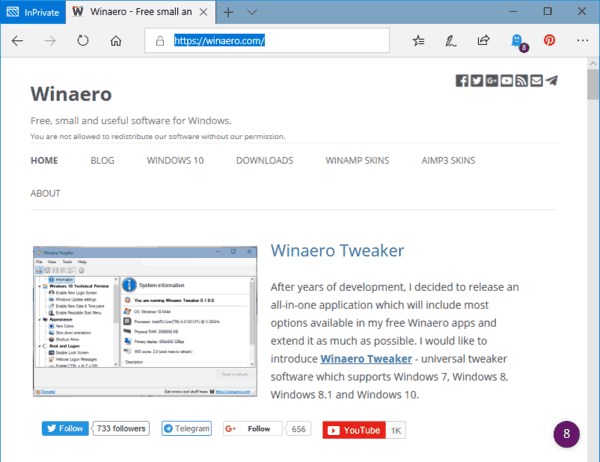Open Edge Settings and more menu
The width and height of the screenshot is (600, 462).
coord(582,40)
